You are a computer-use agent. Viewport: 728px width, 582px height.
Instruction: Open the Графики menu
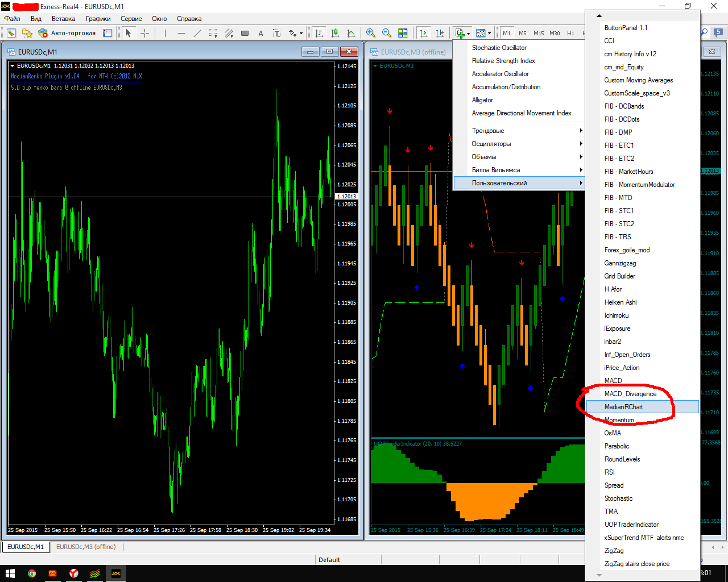click(x=98, y=19)
